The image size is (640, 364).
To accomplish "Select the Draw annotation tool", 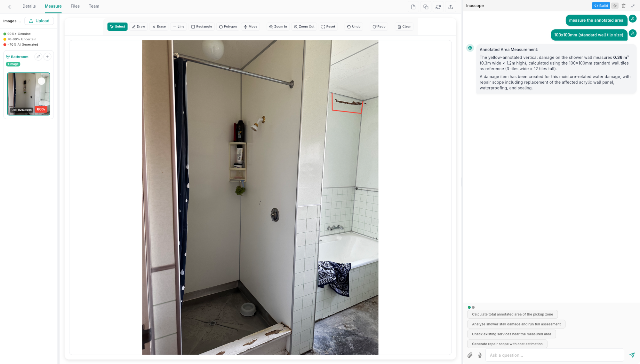I will (139, 27).
